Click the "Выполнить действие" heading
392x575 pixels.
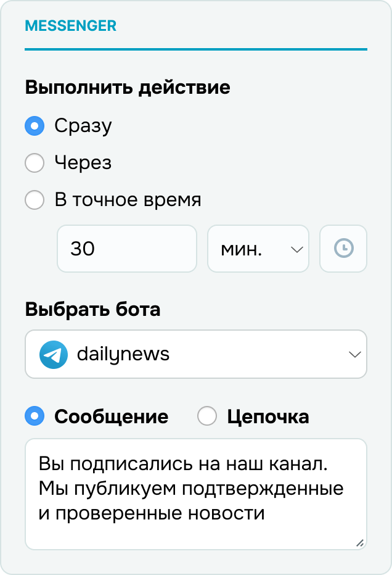tap(128, 87)
